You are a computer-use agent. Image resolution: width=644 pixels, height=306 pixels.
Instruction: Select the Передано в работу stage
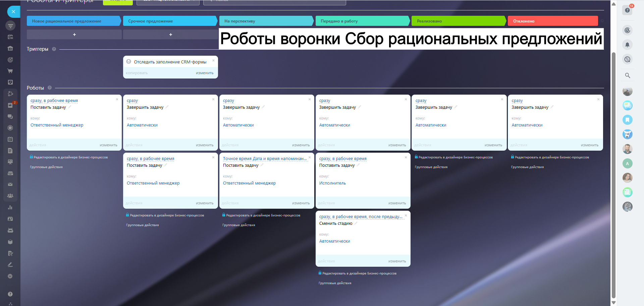pyautogui.click(x=362, y=21)
